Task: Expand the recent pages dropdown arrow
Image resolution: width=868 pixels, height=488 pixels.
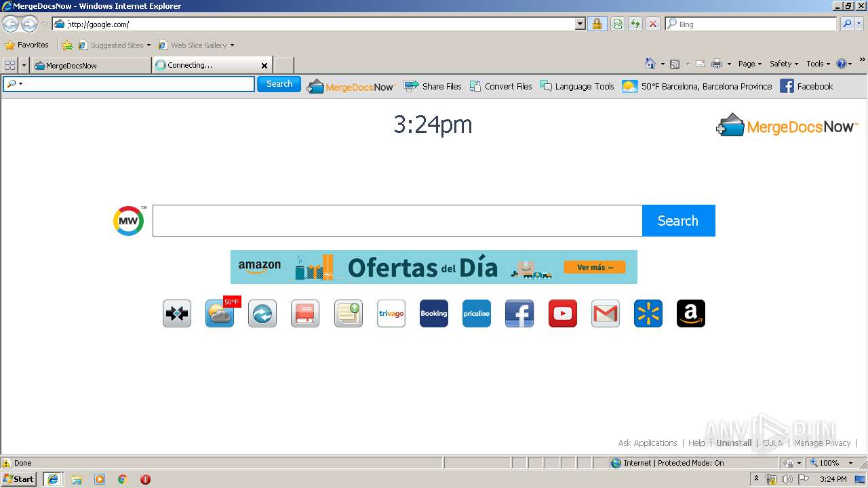Action: point(44,24)
